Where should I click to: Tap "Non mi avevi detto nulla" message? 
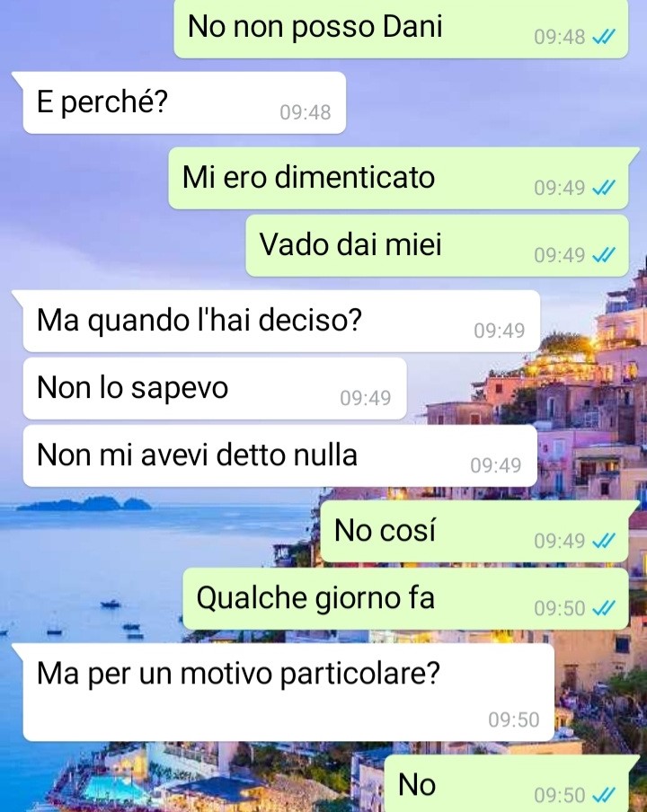(x=279, y=455)
